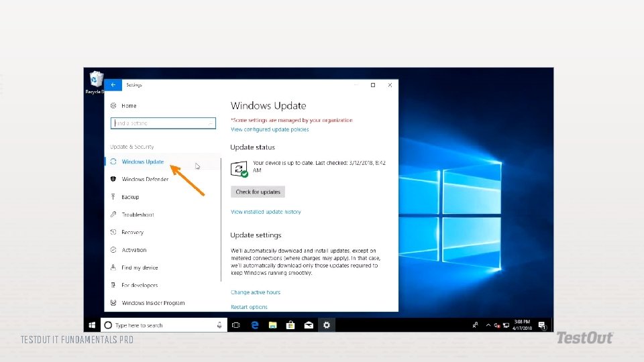
Task: Click the Recovery clock icon
Action: (x=113, y=232)
